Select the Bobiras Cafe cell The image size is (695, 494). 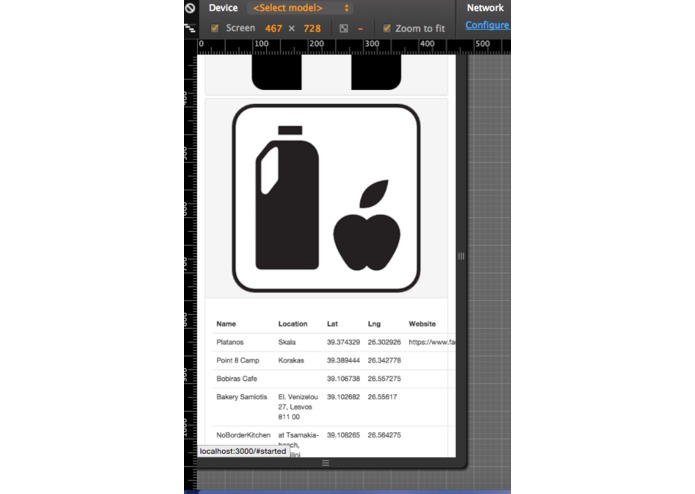(237, 378)
